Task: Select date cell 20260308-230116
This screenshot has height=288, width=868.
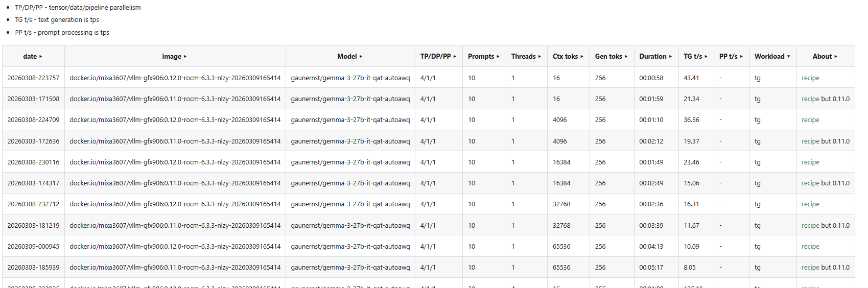Action: pos(33,162)
